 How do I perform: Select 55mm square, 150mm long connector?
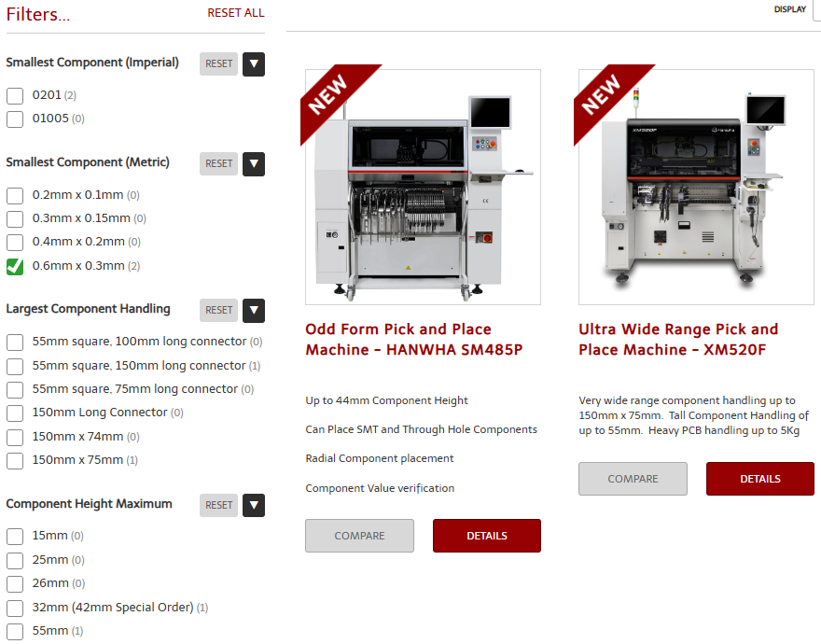tap(15, 366)
